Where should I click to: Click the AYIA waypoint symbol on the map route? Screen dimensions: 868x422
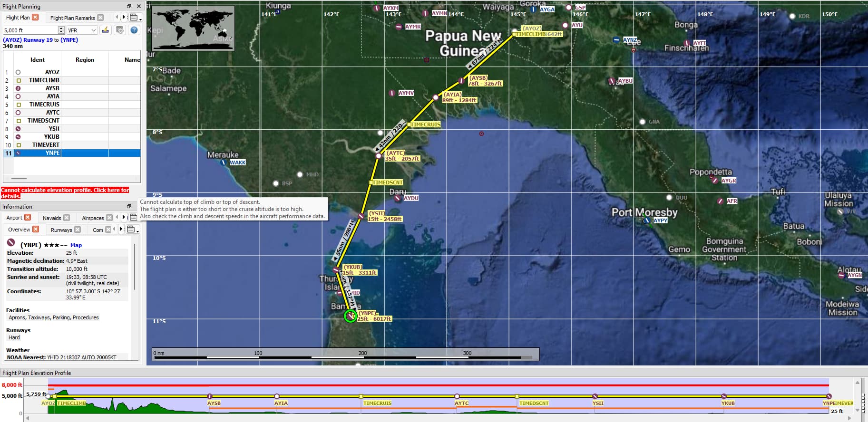coord(436,97)
